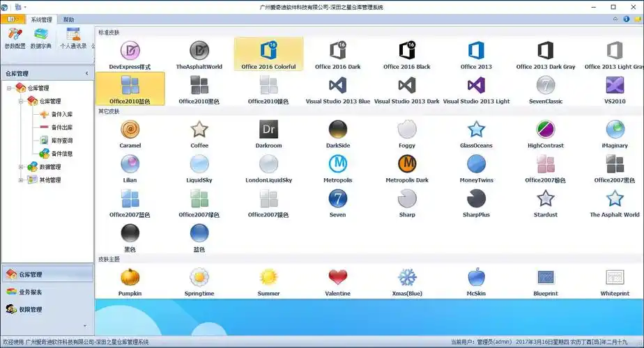Open 数据字典 in the ribbon
Viewport: 644px width, 348px height.
(41, 38)
